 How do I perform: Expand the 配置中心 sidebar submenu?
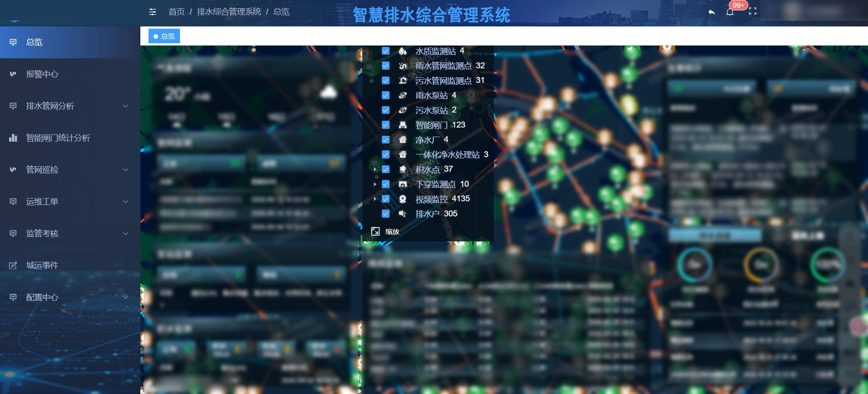tap(70, 297)
